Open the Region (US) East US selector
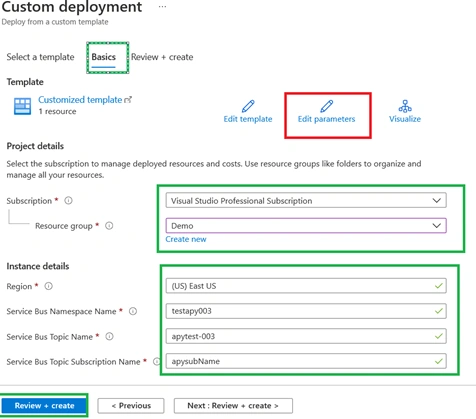The image size is (476, 419). click(306, 286)
